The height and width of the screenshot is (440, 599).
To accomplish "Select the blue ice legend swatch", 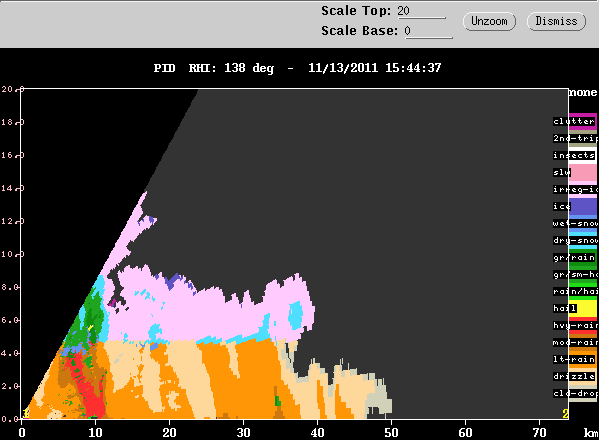I will [x=584, y=206].
